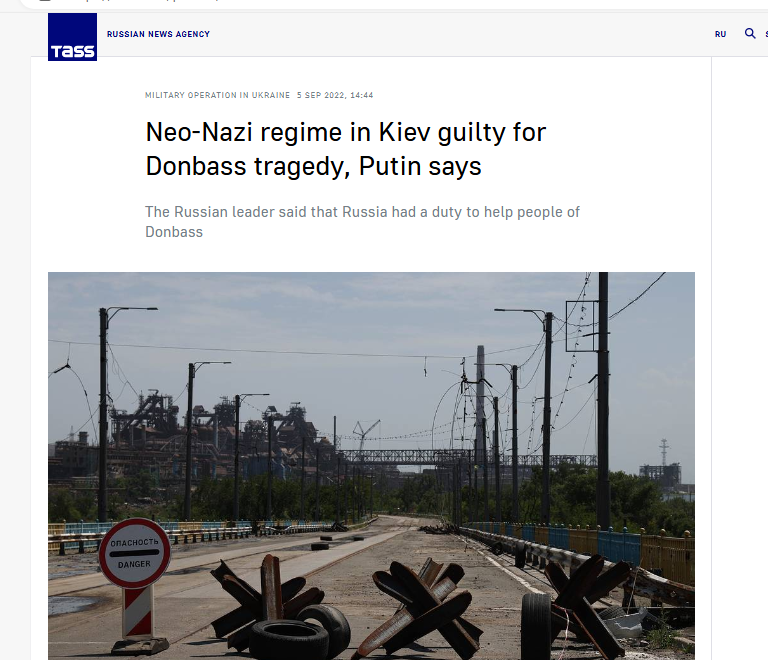Click the stacked tires in the photo
Image resolution: width=768 pixels, height=660 pixels.
[300, 632]
